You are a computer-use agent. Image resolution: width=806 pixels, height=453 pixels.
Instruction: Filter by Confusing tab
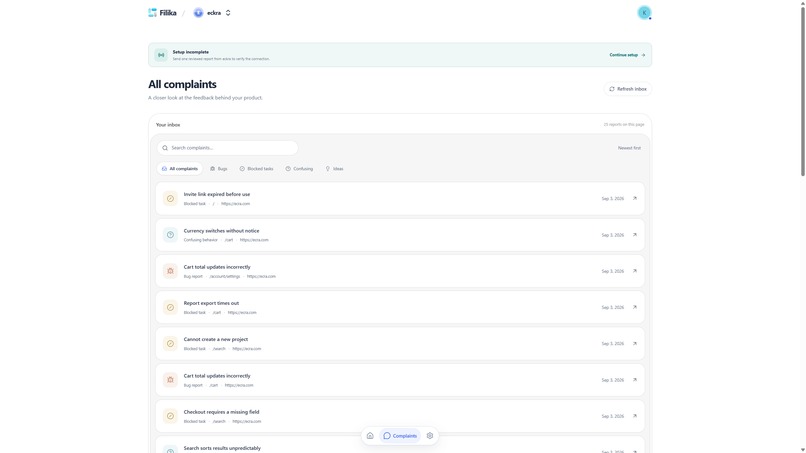299,169
